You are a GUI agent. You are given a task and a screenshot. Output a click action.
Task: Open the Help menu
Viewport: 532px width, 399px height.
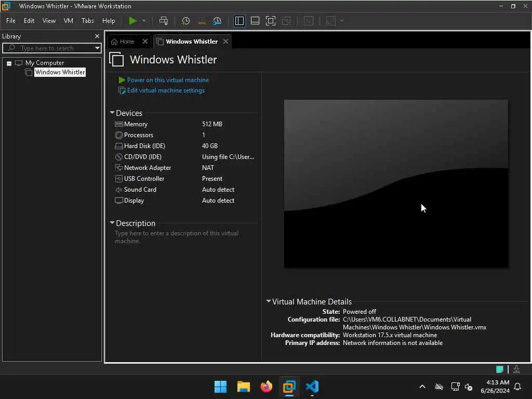(109, 21)
